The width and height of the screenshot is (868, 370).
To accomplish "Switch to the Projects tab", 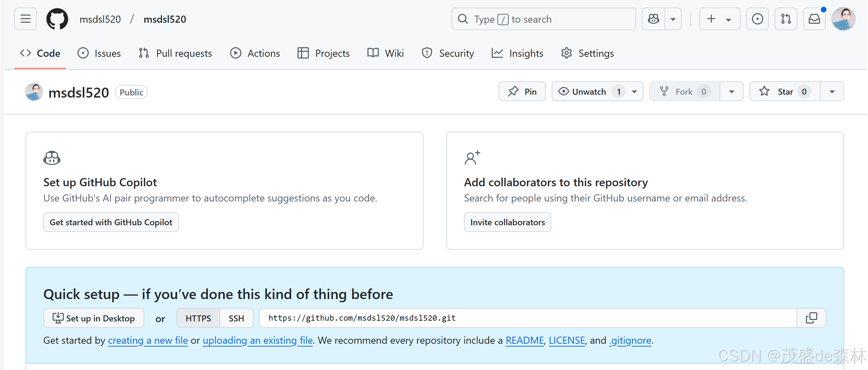I will point(323,53).
